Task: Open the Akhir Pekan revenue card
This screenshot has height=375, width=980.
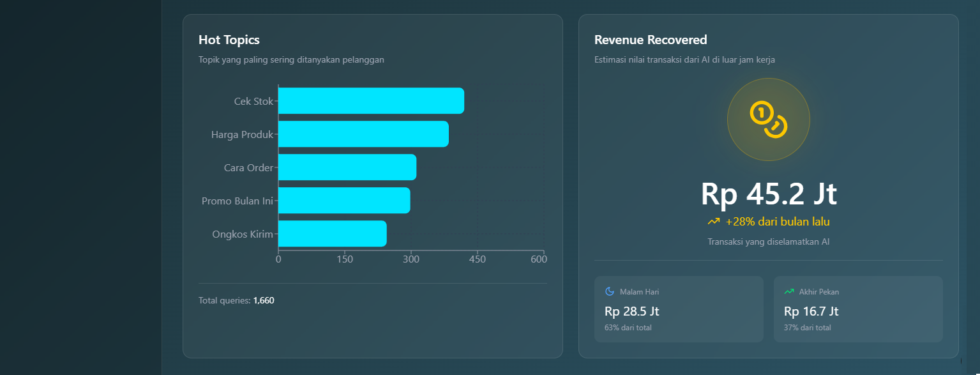Action: pyautogui.click(x=857, y=309)
